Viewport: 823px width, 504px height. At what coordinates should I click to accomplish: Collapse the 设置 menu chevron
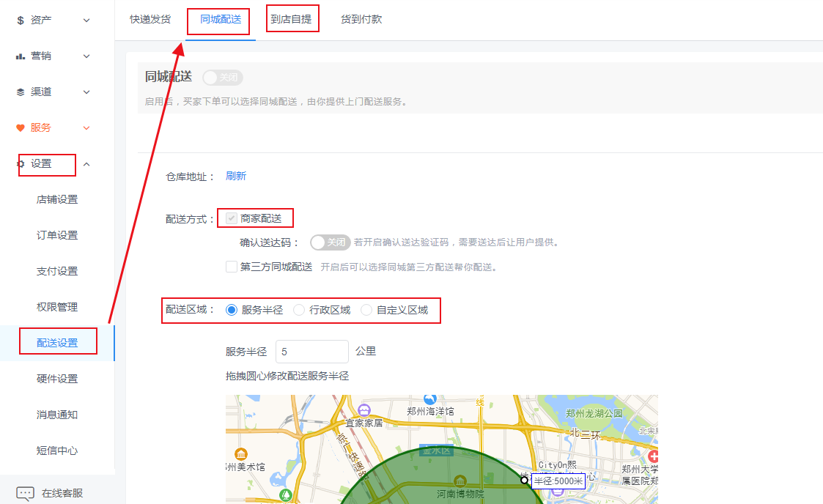86,164
